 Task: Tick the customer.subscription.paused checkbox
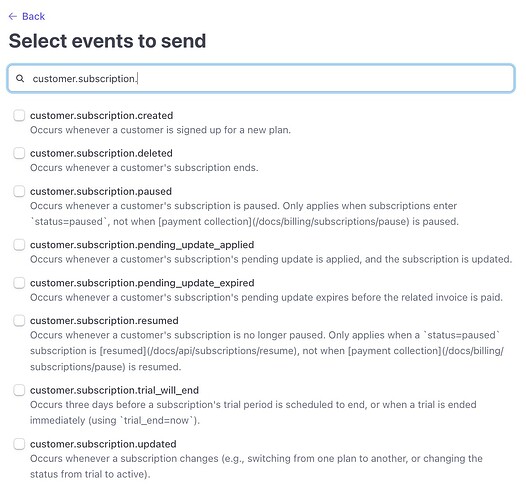(19, 191)
